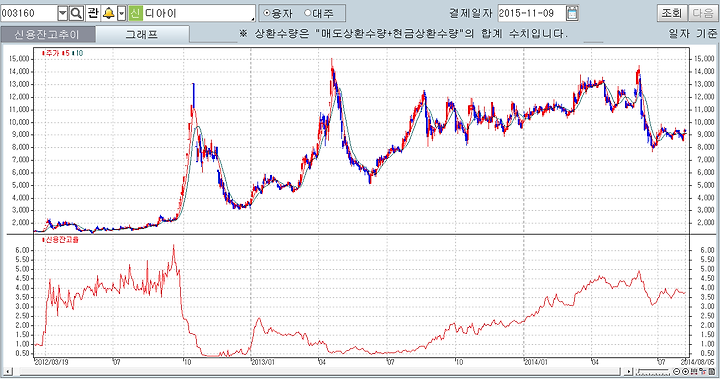The image size is (720, 379).
Task: Switch to the 신용잔고추이 tab
Action: 48,34
